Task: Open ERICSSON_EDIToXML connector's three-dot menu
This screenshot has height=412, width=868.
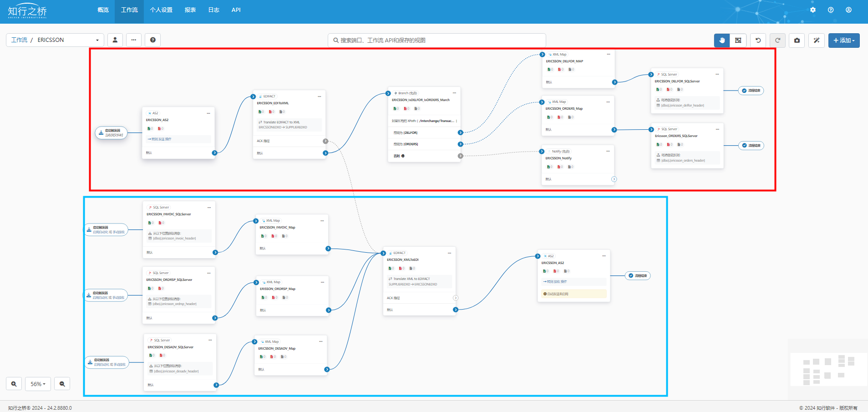Action: pos(320,97)
